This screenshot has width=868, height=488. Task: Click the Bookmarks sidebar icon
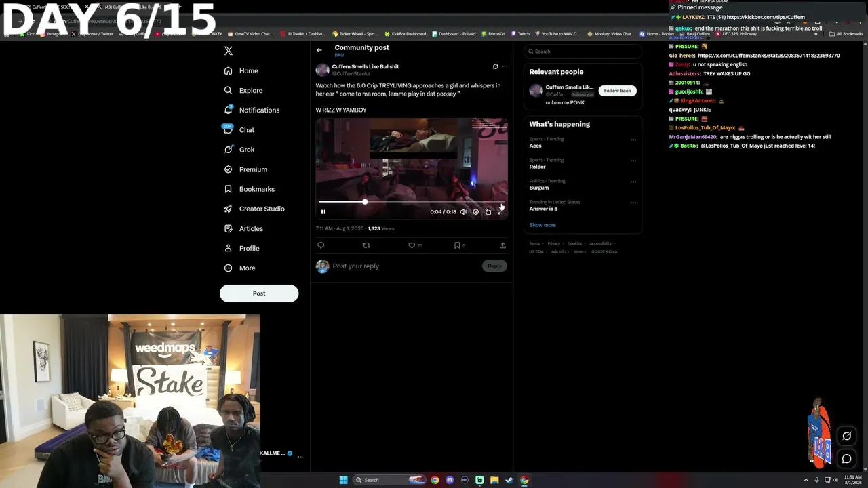[x=228, y=189]
